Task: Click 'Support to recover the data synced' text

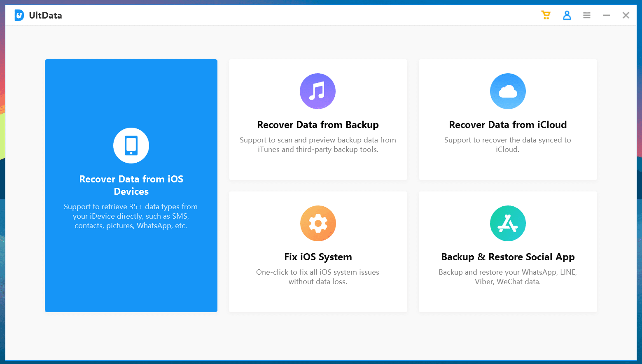Action: [508, 145]
